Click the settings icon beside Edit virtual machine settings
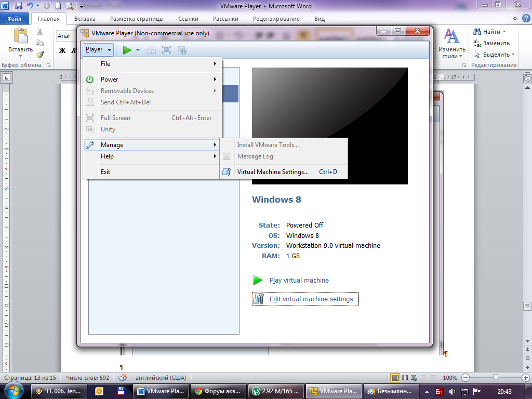Screen dimensions: 532x399 (259, 299)
